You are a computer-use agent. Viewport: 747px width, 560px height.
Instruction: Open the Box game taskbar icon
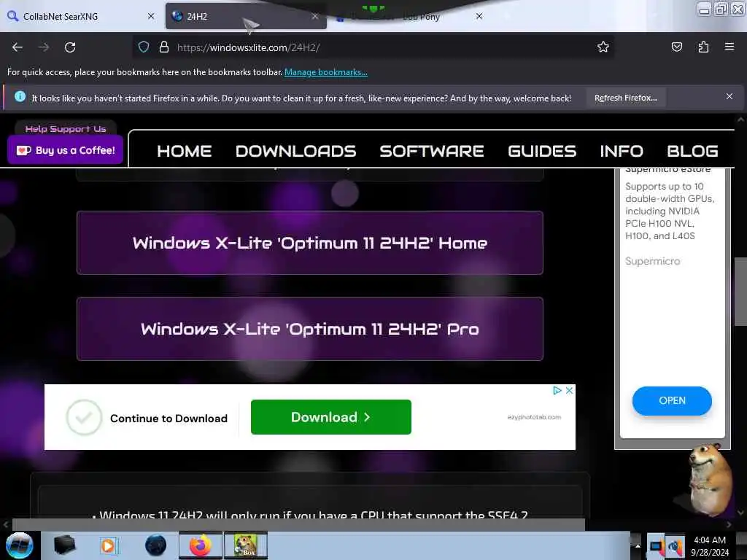pyautogui.click(x=246, y=545)
